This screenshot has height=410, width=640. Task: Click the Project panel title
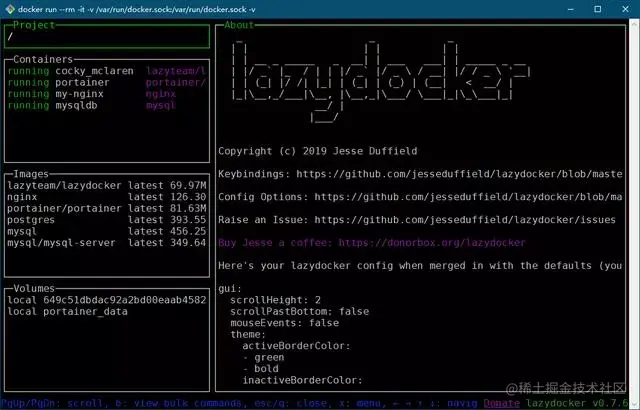(34, 25)
